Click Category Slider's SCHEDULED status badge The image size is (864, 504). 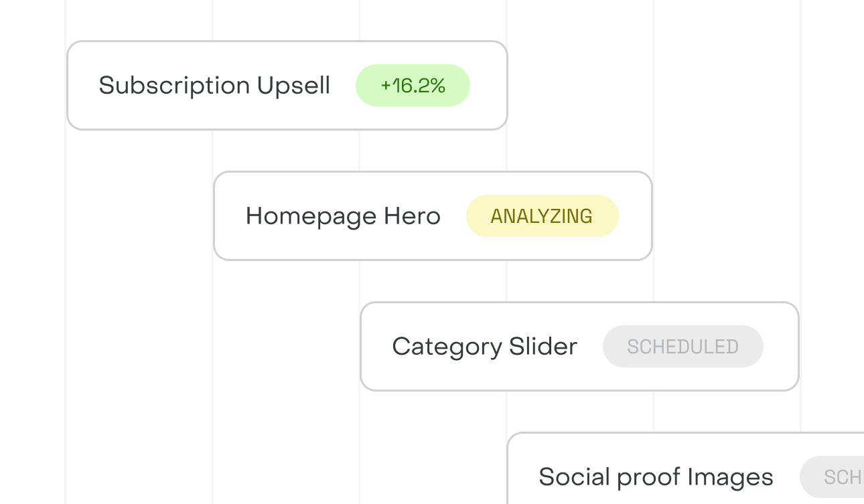pyautogui.click(x=682, y=347)
